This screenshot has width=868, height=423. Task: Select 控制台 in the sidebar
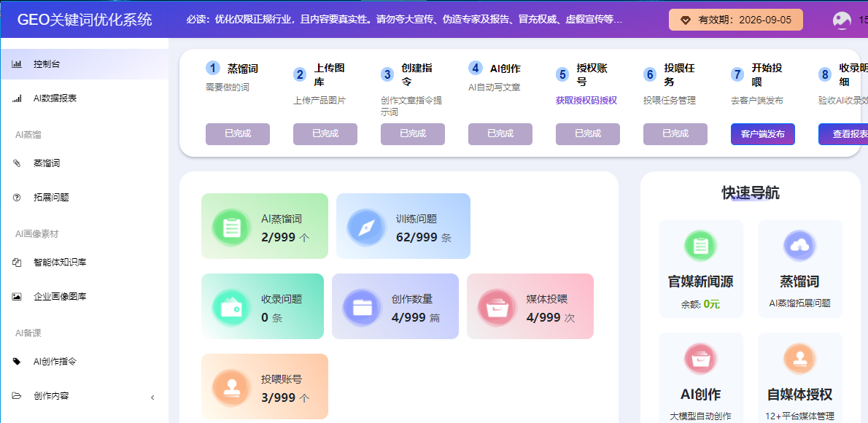coord(47,64)
